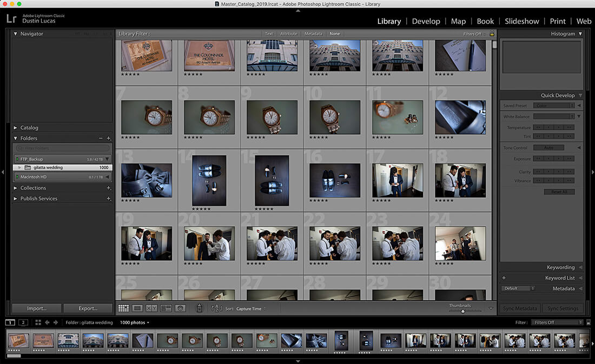Reverse sort direction with the A-Z icon
The height and width of the screenshot is (364, 595).
point(216,309)
